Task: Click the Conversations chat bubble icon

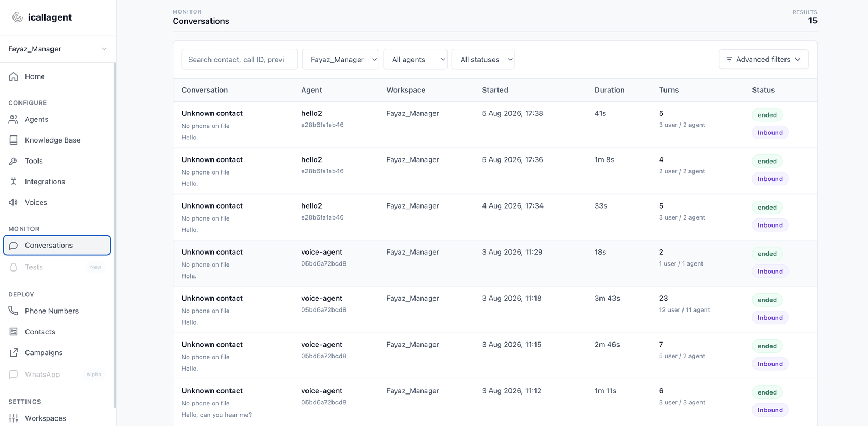Action: (x=14, y=246)
